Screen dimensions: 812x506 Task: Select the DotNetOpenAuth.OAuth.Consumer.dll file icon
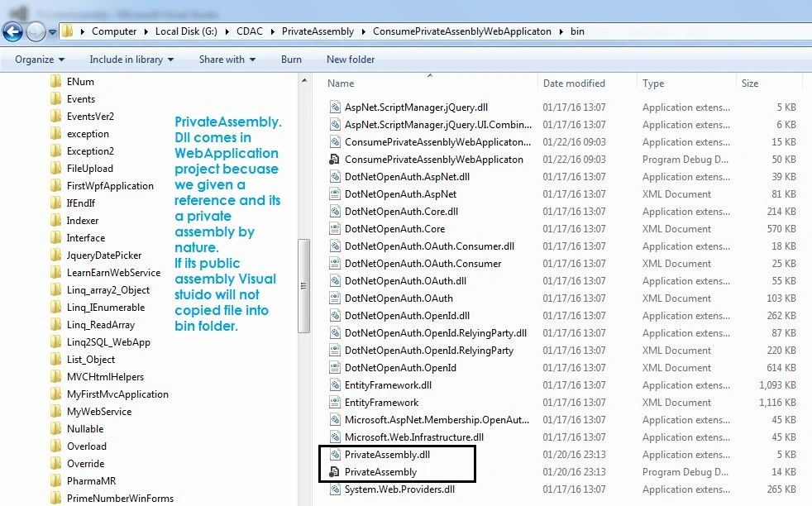click(335, 246)
